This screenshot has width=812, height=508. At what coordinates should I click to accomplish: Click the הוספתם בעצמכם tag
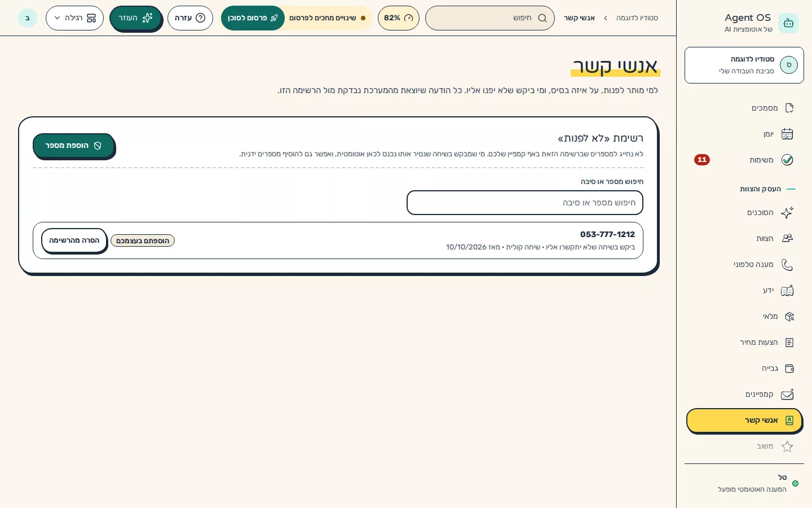143,240
